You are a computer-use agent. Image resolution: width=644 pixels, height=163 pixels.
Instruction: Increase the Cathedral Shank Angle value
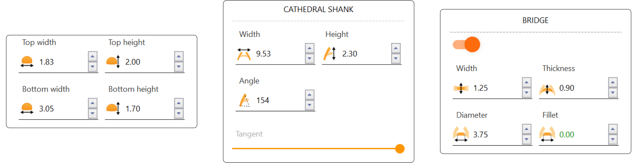[310, 95]
